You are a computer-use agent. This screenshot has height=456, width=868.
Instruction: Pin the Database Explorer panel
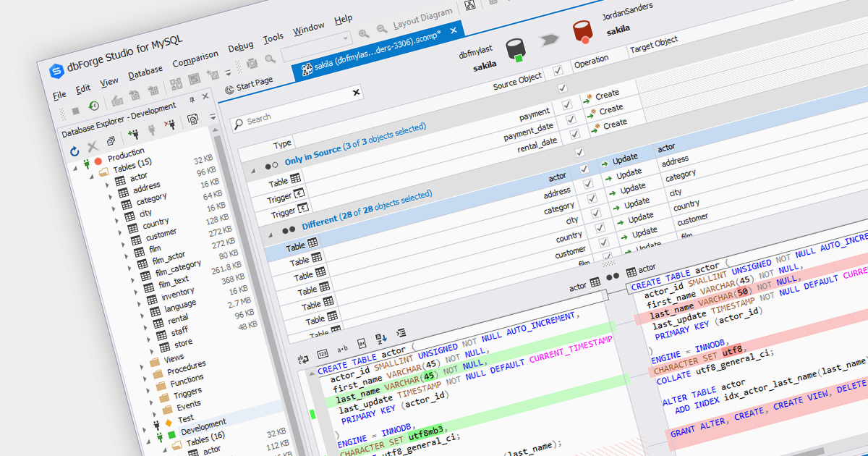coord(192,99)
